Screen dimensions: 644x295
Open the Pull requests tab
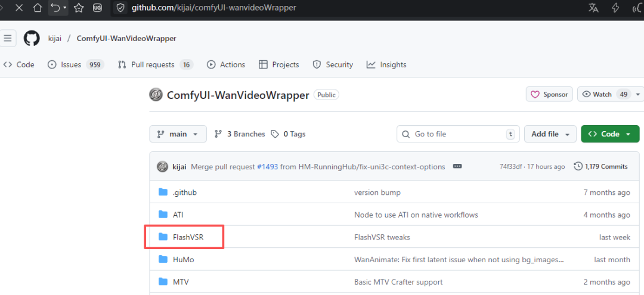click(155, 65)
